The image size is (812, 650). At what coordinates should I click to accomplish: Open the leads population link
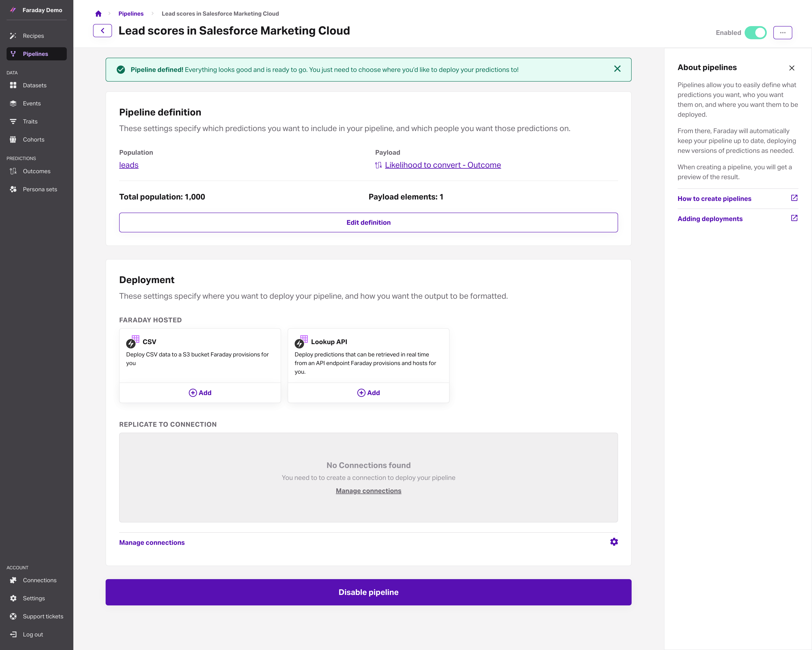tap(129, 165)
